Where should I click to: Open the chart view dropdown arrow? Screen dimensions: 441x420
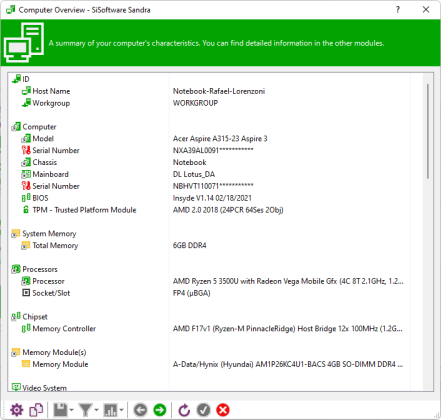pyautogui.click(x=121, y=410)
